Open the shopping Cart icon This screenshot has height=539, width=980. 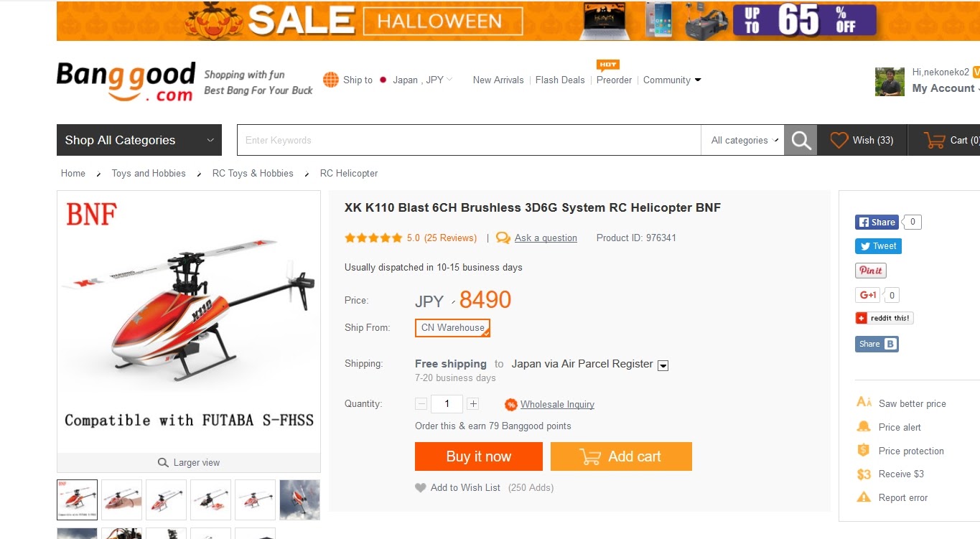[x=934, y=140]
